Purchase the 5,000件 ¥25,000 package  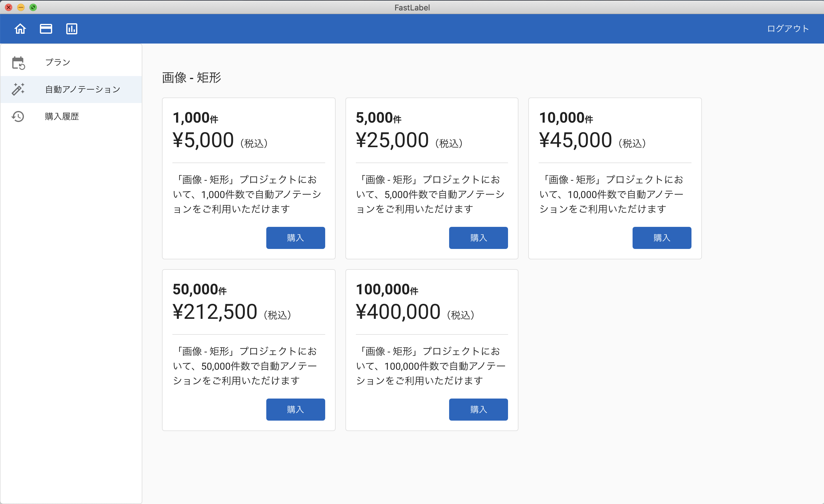(478, 238)
